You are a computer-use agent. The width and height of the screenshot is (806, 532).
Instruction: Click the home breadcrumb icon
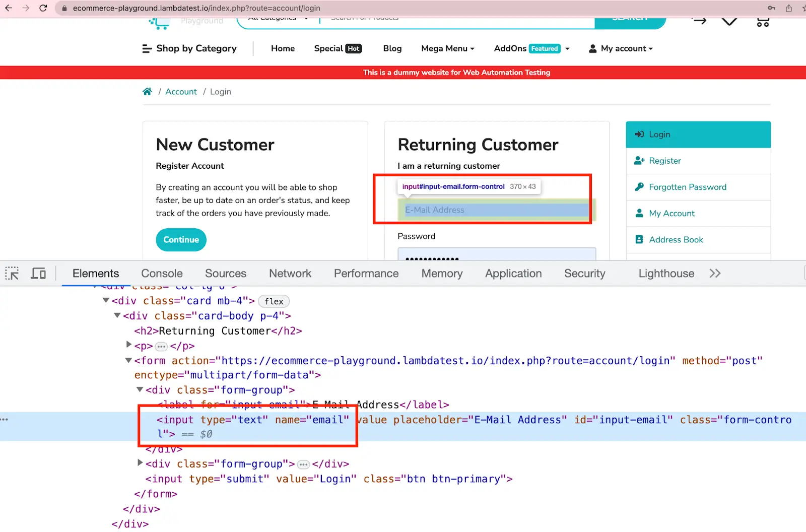pyautogui.click(x=147, y=92)
